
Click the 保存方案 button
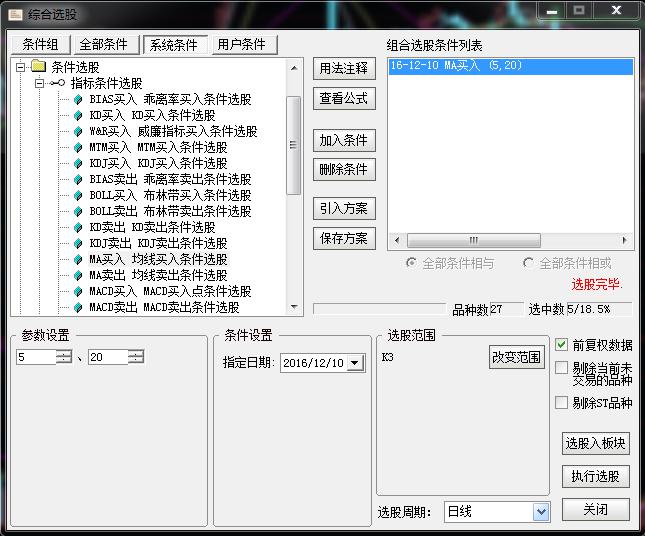[x=344, y=238]
